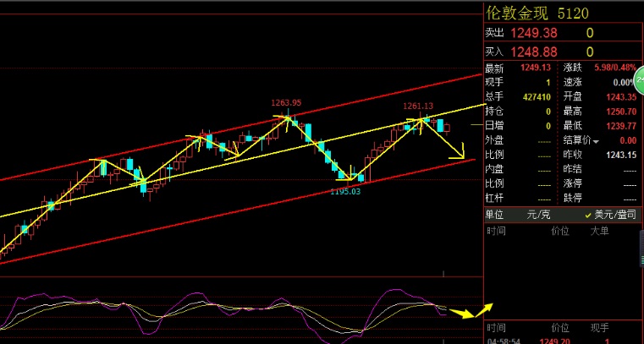This screenshot has width=644, height=344.
Task: Click the 外盘 label
Action: click(x=494, y=140)
